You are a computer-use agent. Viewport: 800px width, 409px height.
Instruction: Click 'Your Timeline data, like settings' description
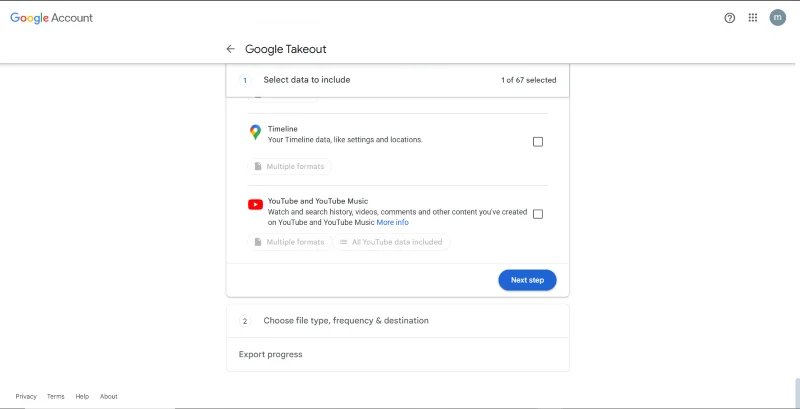345,139
